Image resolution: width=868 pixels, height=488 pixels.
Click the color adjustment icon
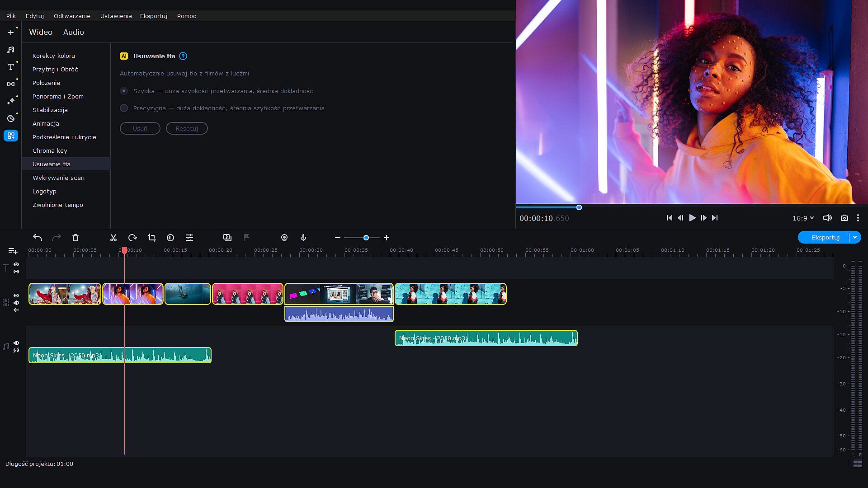pos(170,238)
